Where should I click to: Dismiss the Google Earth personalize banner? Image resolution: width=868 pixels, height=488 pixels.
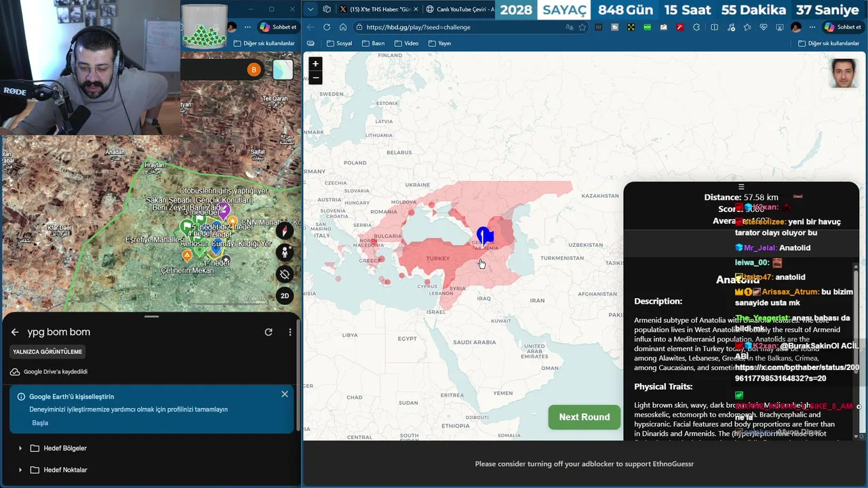tap(285, 394)
